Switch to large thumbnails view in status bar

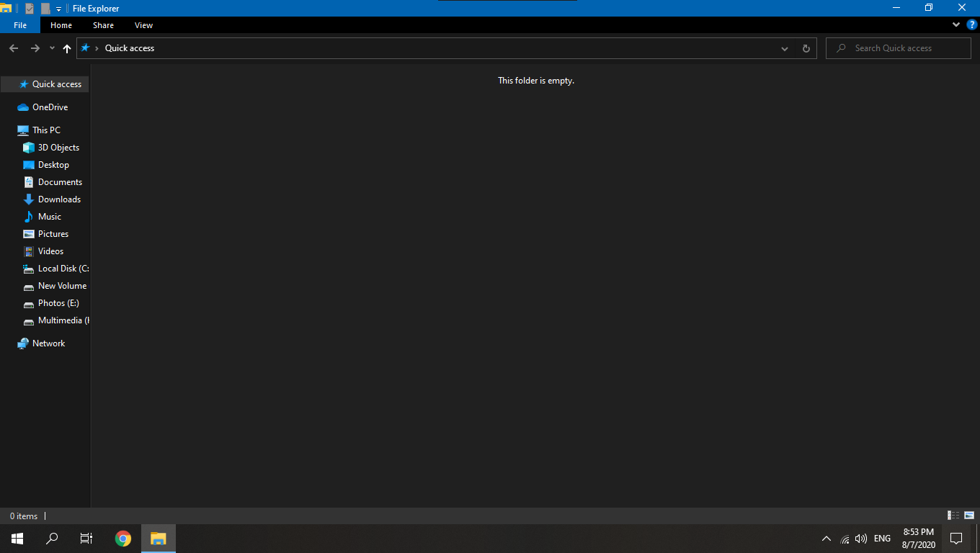tap(968, 516)
